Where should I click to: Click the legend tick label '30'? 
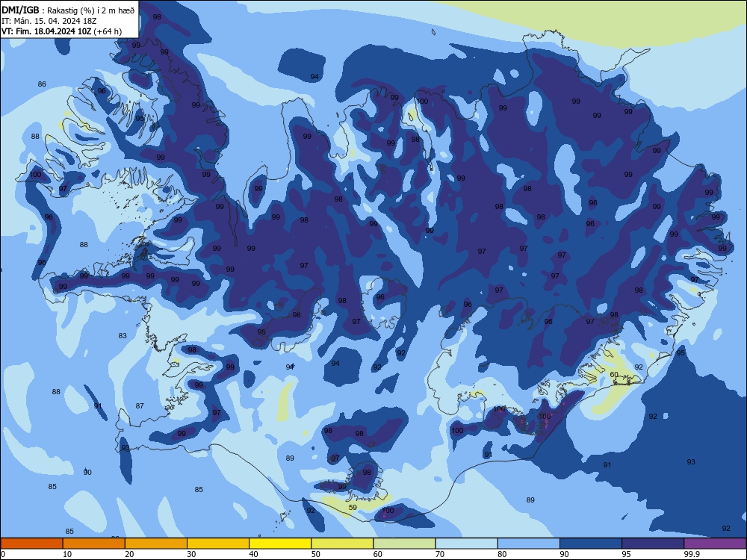[191, 554]
